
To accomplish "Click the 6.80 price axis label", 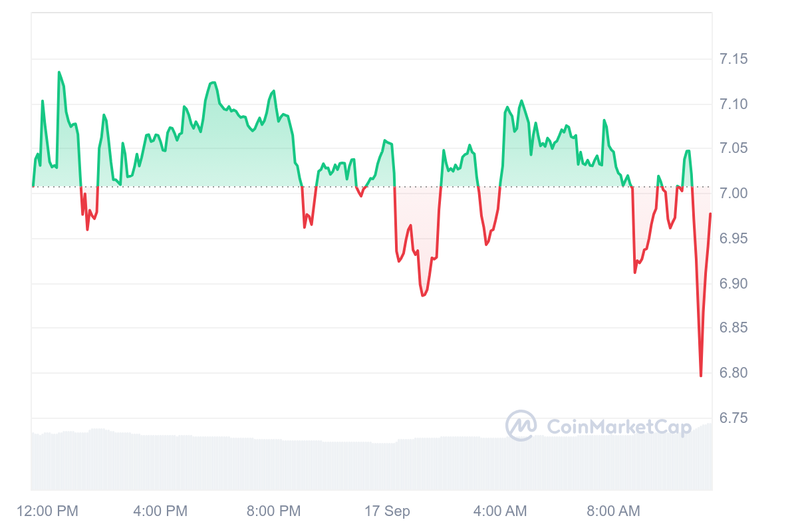I will 733,372.
